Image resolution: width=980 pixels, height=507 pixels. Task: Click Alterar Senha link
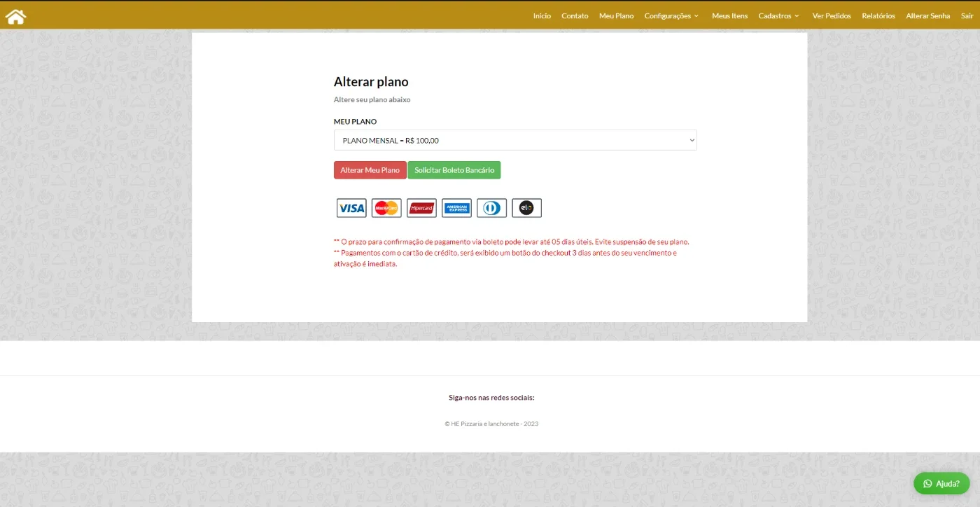[928, 15]
